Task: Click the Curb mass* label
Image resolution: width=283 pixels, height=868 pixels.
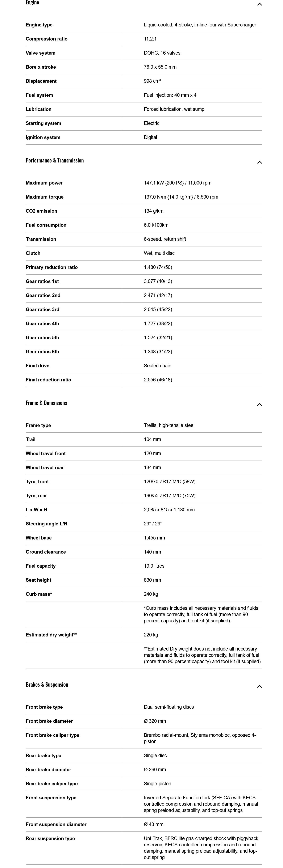Action: (39, 594)
